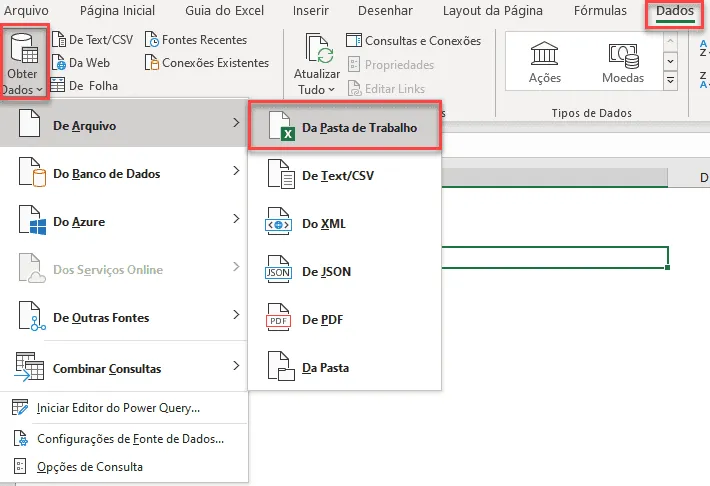Click the Editar Links button
Viewport: 710px width, 486px height.
[386, 89]
